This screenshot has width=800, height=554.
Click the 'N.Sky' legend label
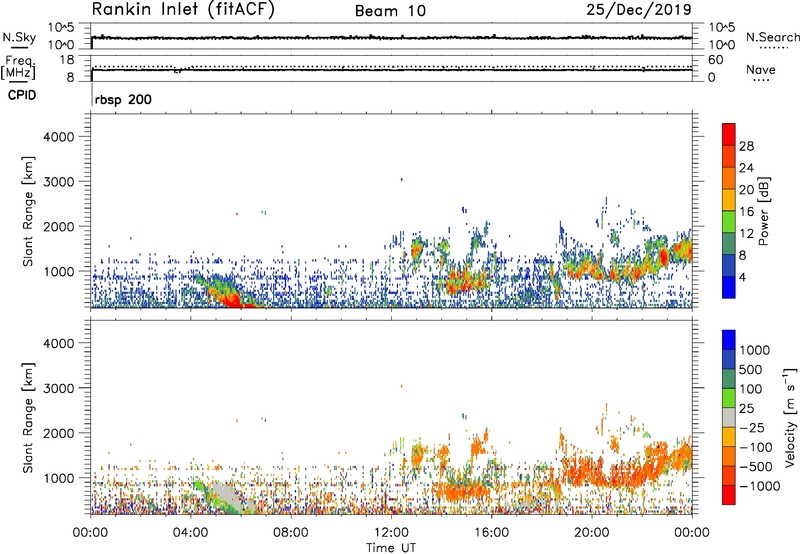click(19, 37)
